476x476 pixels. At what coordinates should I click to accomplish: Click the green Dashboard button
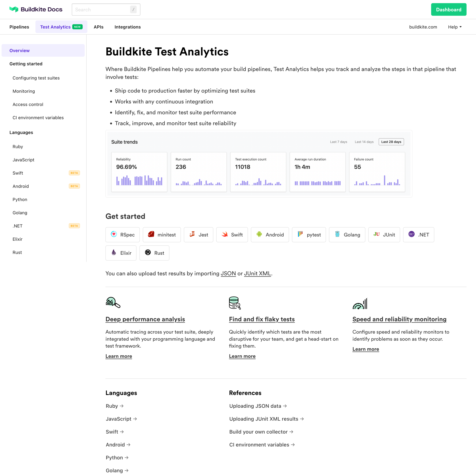(449, 10)
